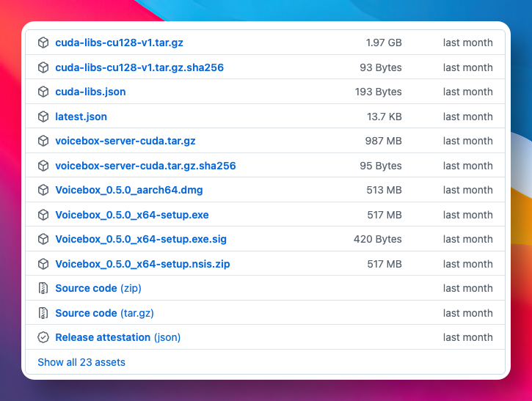532x401 pixels.
Task: Click package icon beside latest.json
Action: 43,117
